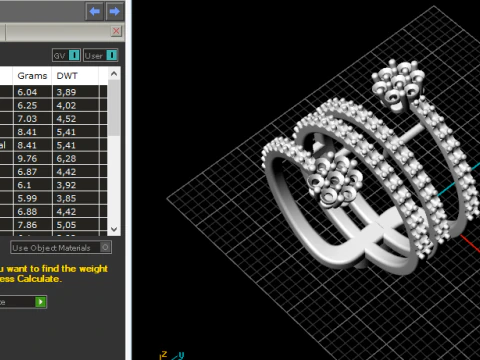Select the 7.03 grams cell
Image resolution: width=480 pixels, height=360 pixels.
33,119
